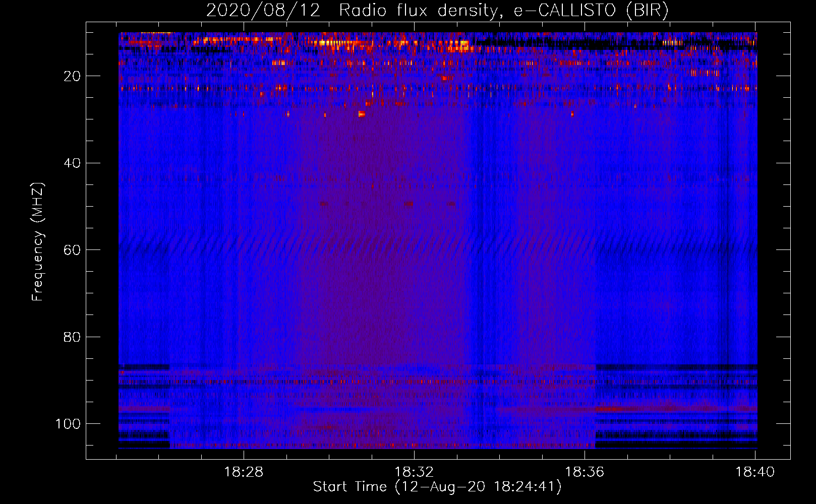816x504 pixels.
Task: Select the 'Frequency (MHZ)' y-axis label
Action: pyautogui.click(x=38, y=241)
